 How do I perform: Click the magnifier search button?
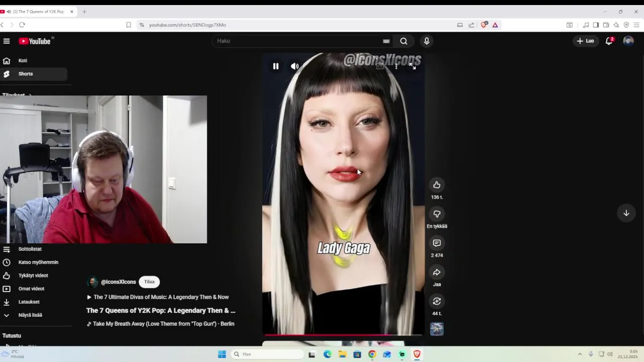[404, 41]
